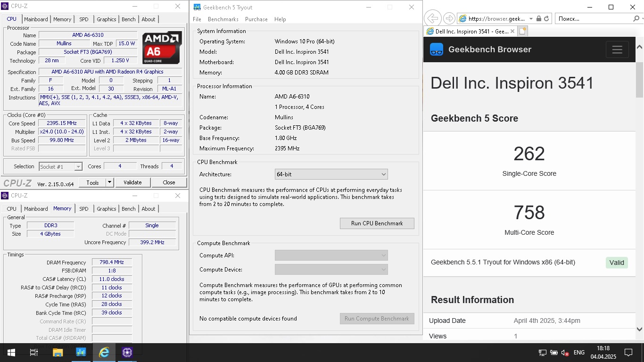Expand the Tools button dropdown arrow
The image size is (644, 362).
click(109, 182)
